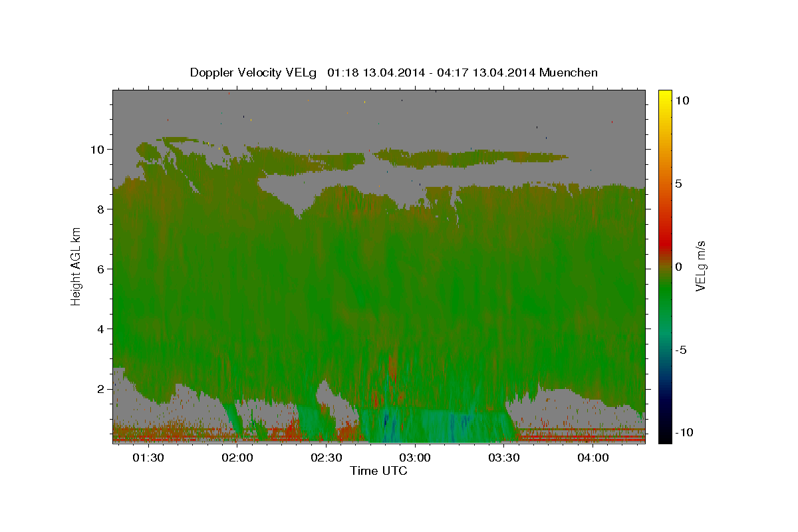This screenshot has width=798, height=532.
Task: Click the 03:00 time tick label
Action: click(x=416, y=458)
